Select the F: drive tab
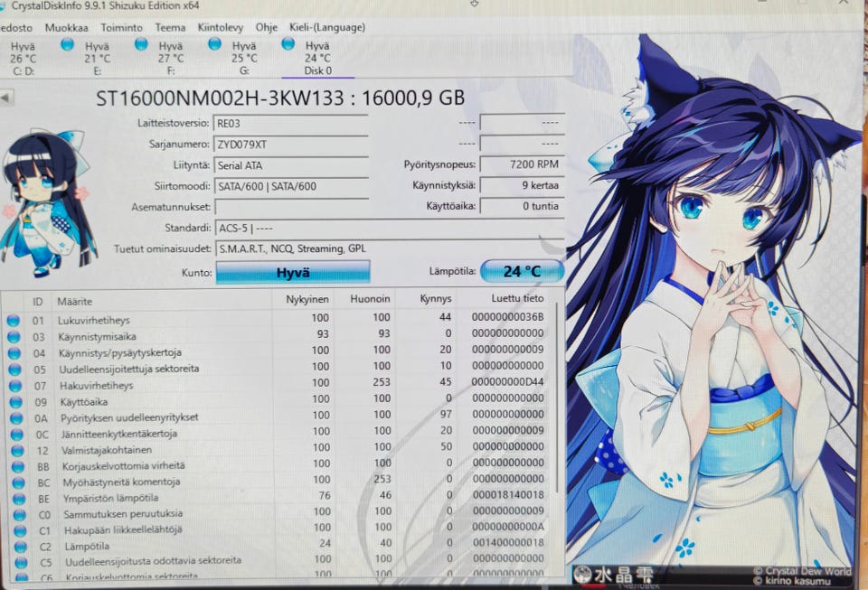The image size is (868, 590). [171, 58]
